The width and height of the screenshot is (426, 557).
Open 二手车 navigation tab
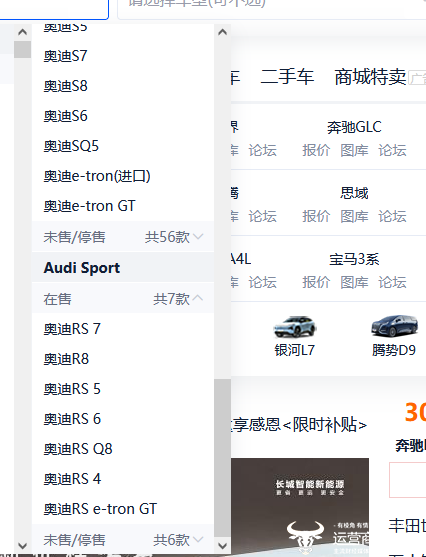[x=287, y=77]
